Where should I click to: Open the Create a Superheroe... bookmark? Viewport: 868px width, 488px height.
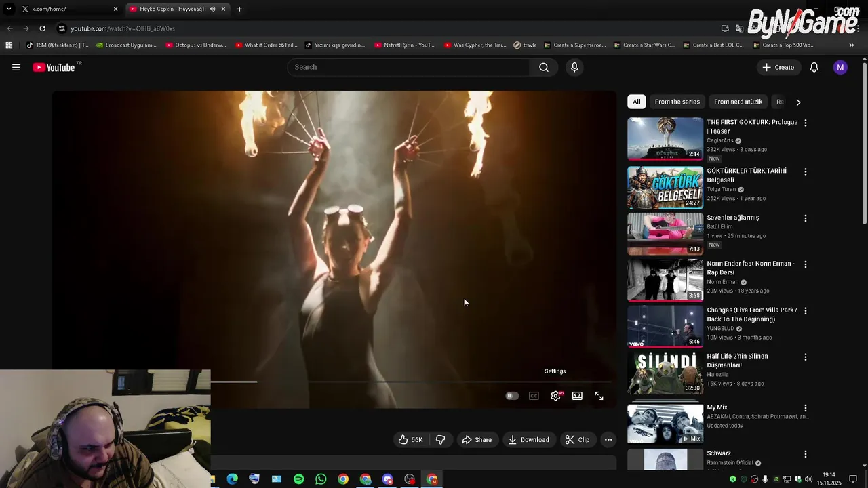(574, 45)
